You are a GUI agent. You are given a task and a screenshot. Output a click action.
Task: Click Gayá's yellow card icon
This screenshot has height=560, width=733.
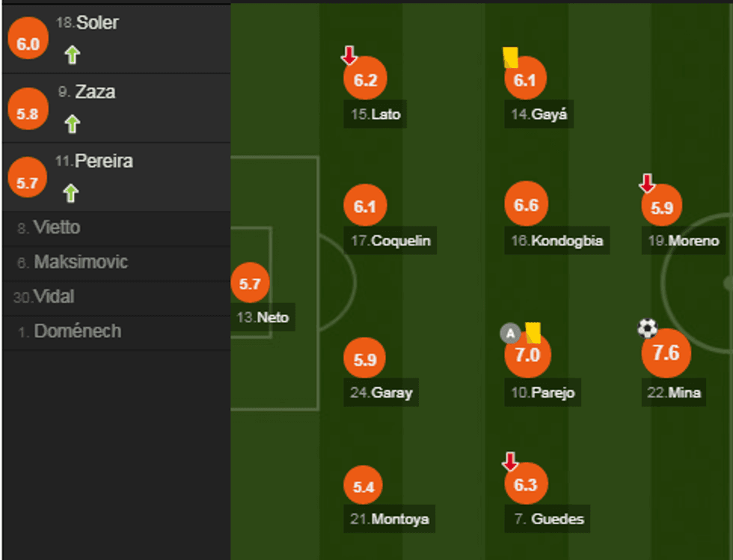point(511,58)
